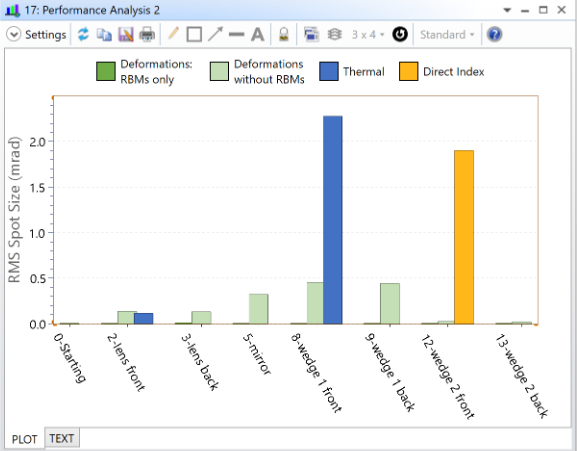Click the small blue 2-lens front bar

click(x=143, y=319)
